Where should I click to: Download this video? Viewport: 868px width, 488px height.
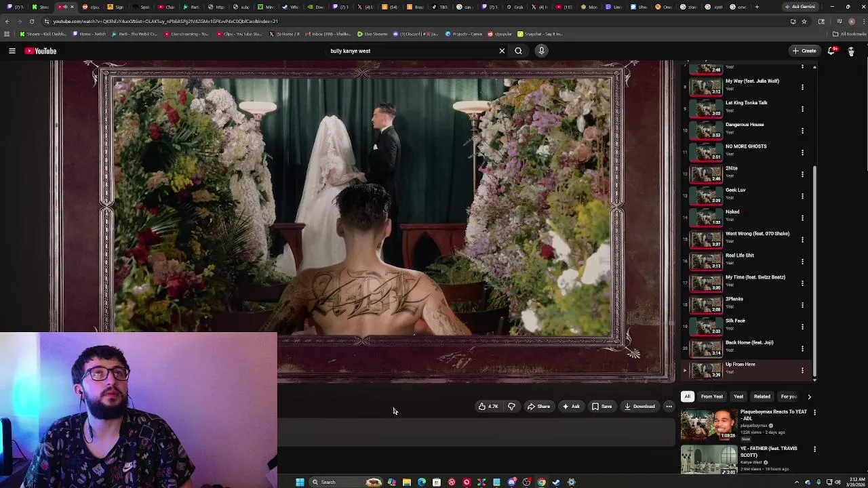[640, 407]
